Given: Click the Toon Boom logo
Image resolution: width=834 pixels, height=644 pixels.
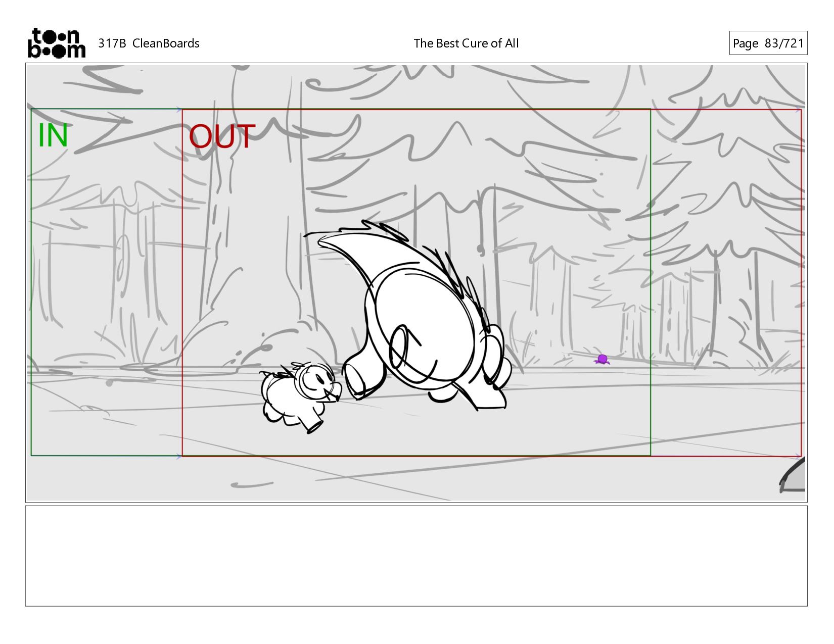Looking at the screenshot, I should click(x=56, y=43).
